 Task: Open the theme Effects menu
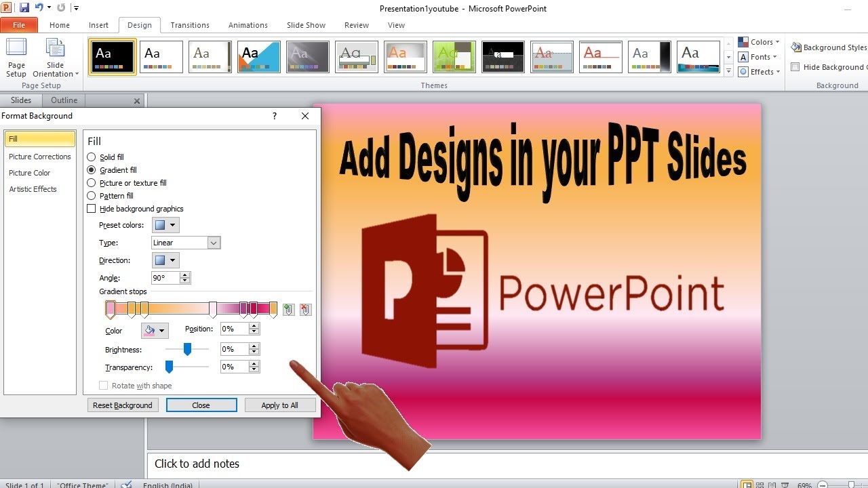coord(759,72)
